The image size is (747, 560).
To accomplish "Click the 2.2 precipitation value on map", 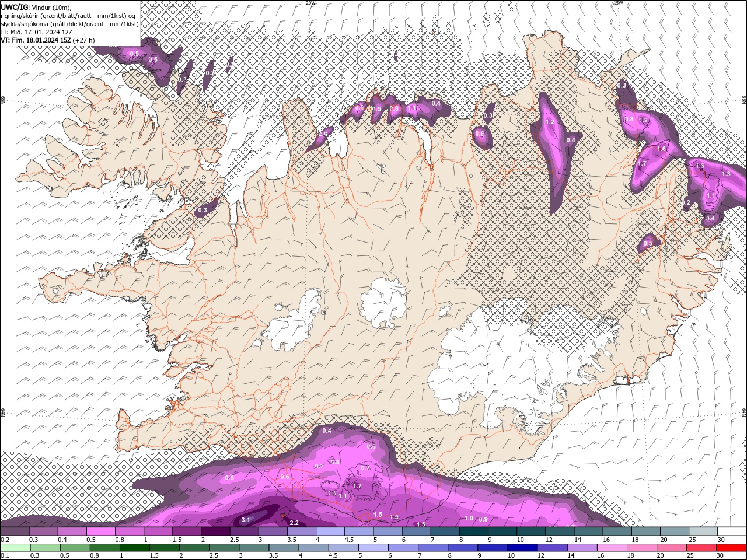I will pos(294,523).
